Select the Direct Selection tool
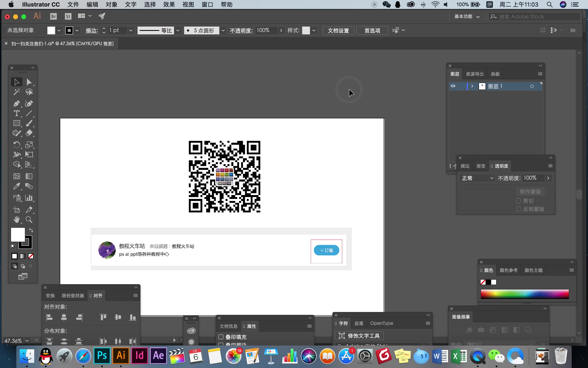Image resolution: width=588 pixels, height=368 pixels. 29,82
